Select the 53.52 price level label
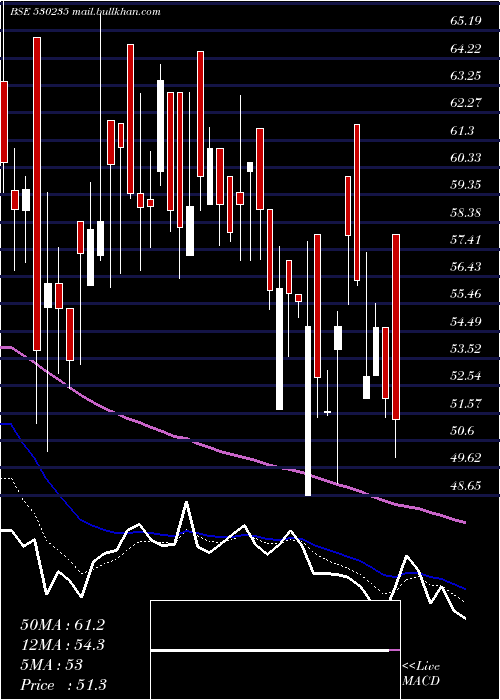Screen dimensions: 500x700 click(x=466, y=349)
